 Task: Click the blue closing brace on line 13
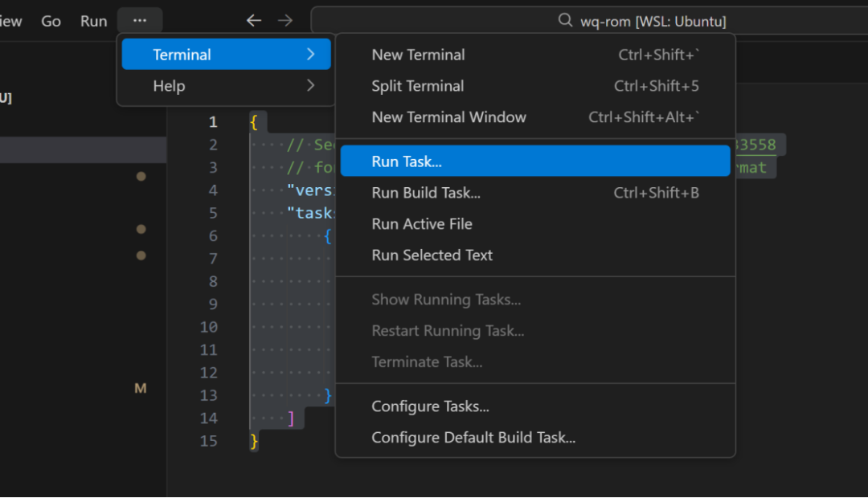tap(328, 396)
